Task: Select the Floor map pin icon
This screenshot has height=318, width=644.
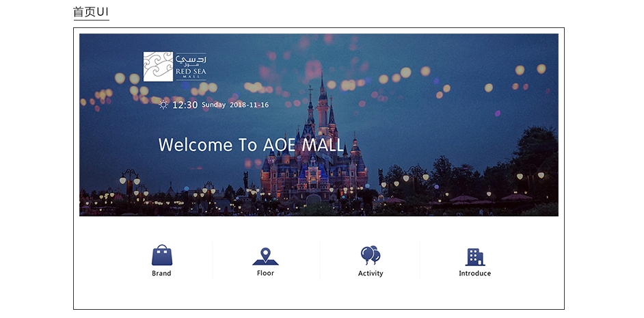Action: click(265, 256)
